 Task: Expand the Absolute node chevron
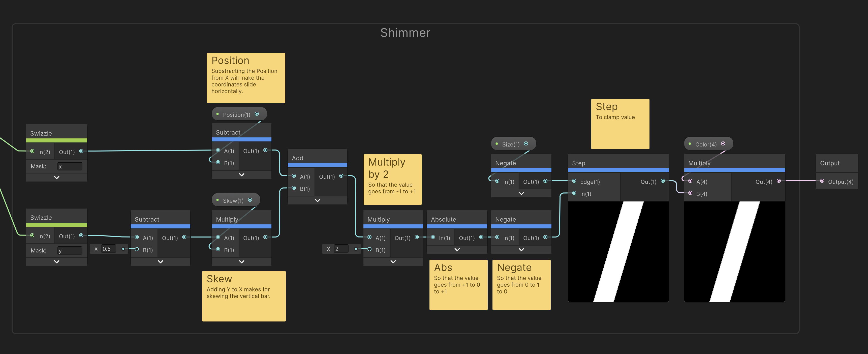[x=457, y=249]
